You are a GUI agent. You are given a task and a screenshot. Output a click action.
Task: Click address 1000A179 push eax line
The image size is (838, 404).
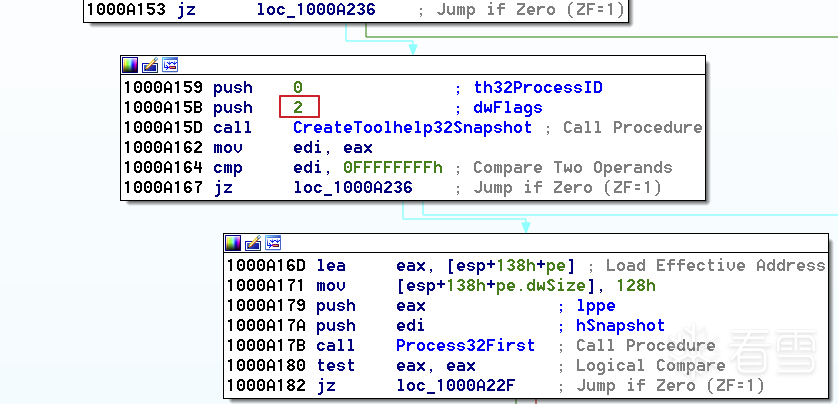click(x=421, y=306)
